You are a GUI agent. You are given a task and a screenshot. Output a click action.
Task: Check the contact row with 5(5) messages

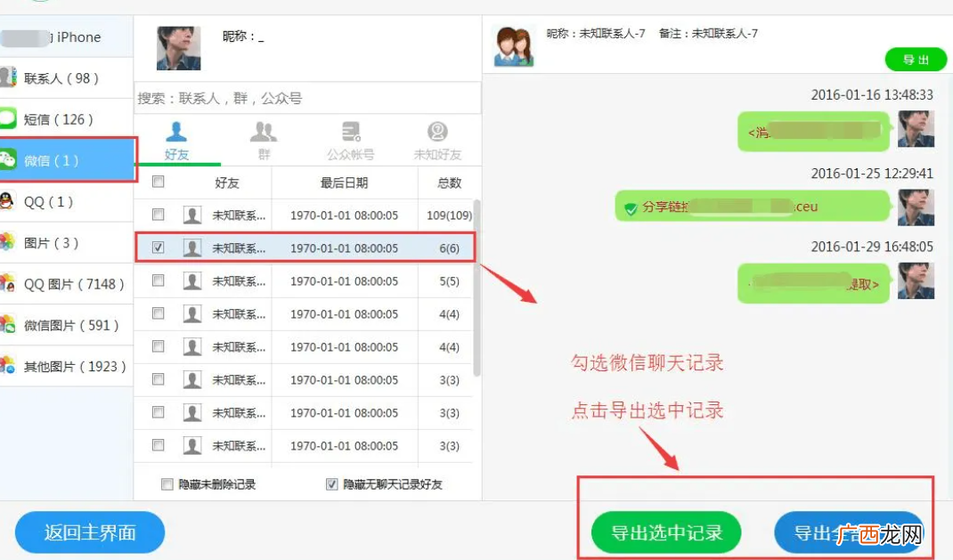(158, 280)
